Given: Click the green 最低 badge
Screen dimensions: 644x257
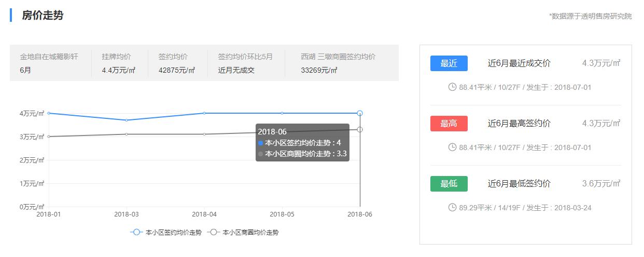Looking at the screenshot, I should coord(449,184).
